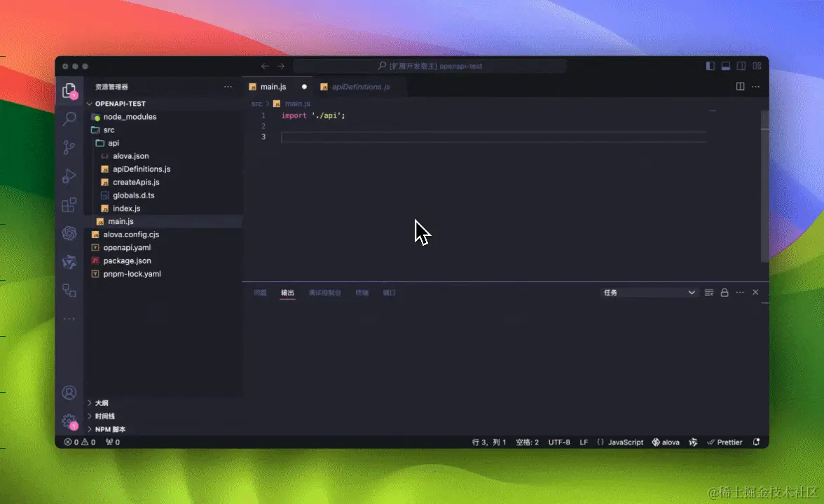Toggle secondary sidebar layout button
Screen dimensions: 824x504
coord(741,66)
